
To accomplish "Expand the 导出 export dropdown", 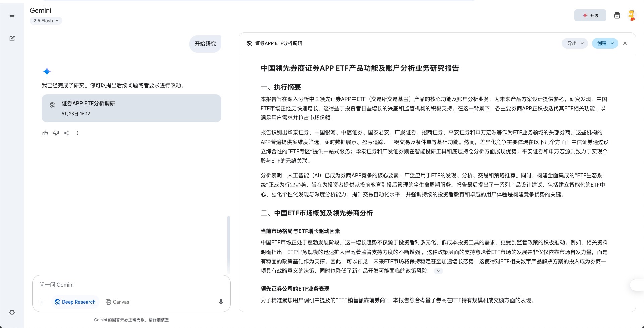I will click(575, 43).
